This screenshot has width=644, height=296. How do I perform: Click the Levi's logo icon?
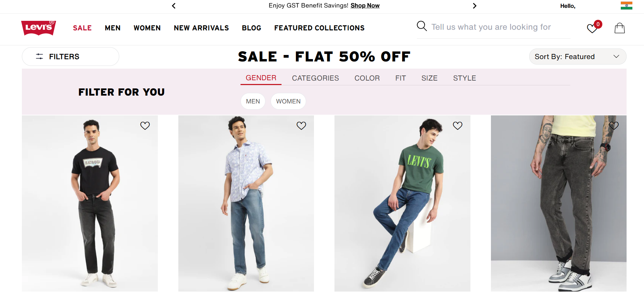[39, 28]
